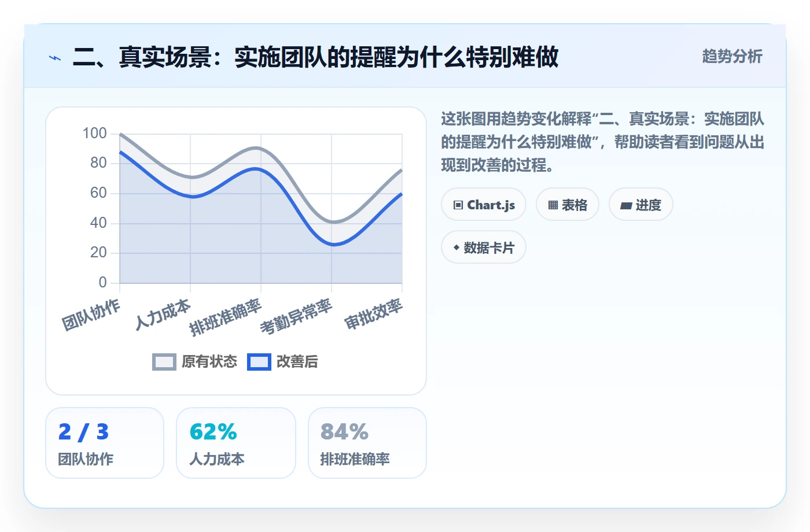810x532 pixels.
Task: Click the diamond icon on the 数据卡片 tag
Action: (456, 247)
